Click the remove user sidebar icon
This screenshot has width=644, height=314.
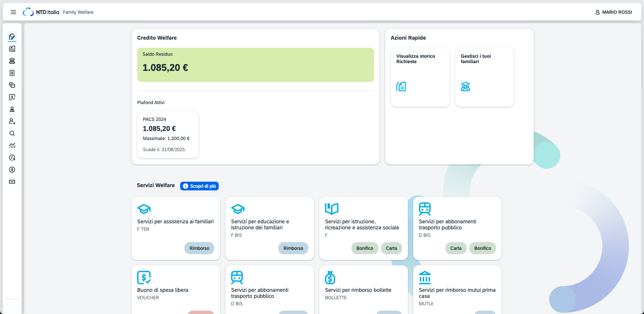coord(12,121)
